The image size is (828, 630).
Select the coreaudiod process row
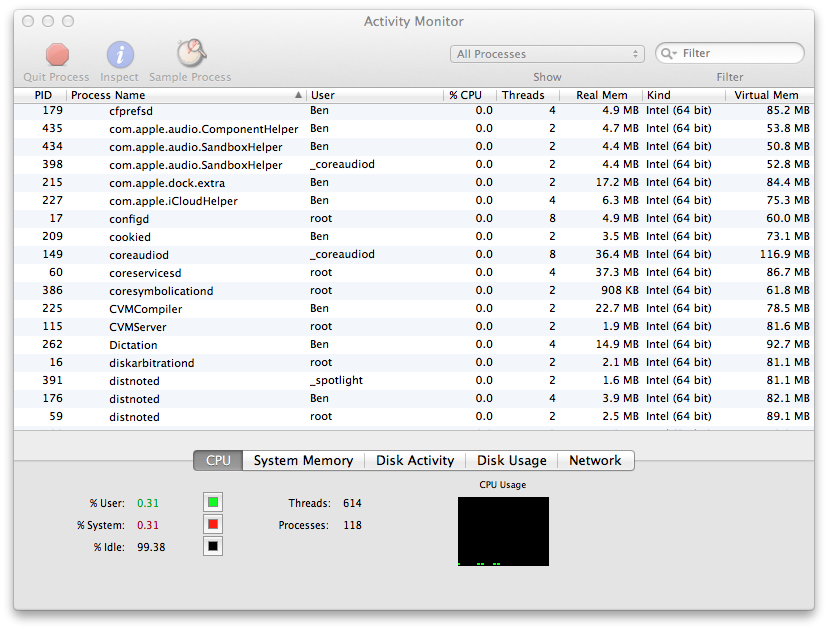[414, 255]
